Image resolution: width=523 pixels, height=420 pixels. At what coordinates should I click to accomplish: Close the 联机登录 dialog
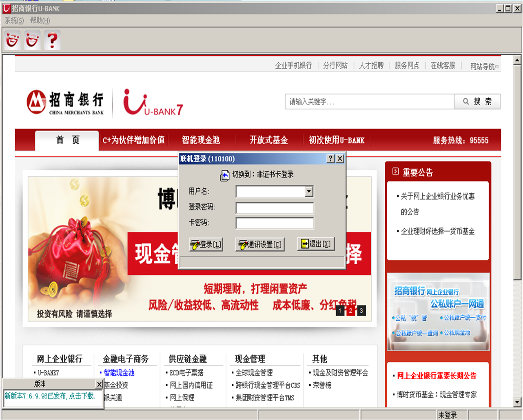click(340, 159)
